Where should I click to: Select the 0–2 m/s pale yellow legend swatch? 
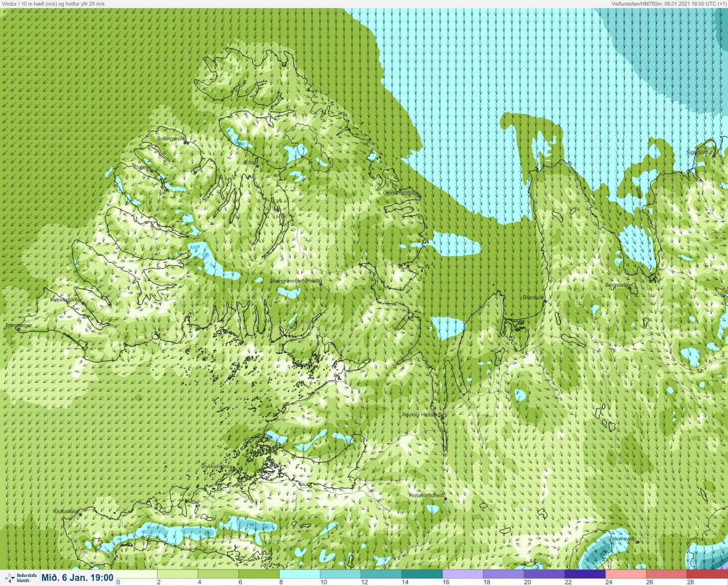[136, 573]
